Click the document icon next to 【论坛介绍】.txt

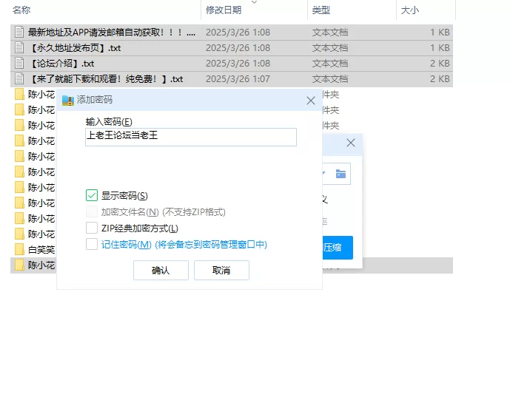(19, 64)
